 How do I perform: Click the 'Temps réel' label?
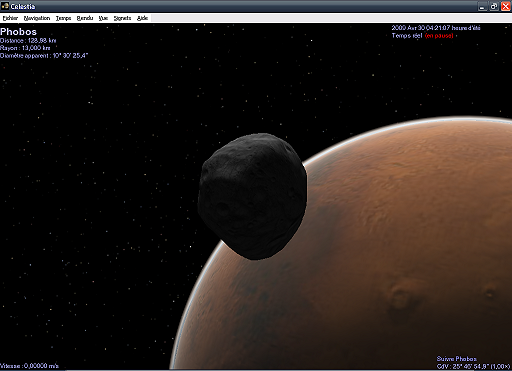point(407,35)
